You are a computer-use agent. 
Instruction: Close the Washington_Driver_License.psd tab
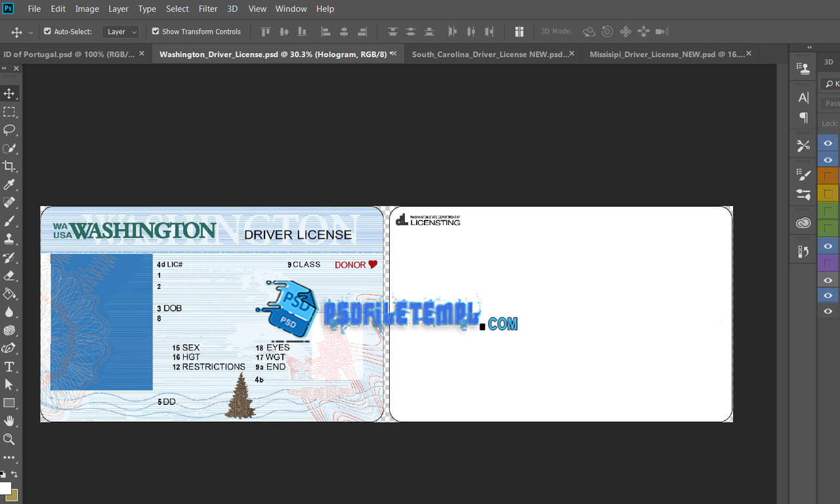(393, 53)
